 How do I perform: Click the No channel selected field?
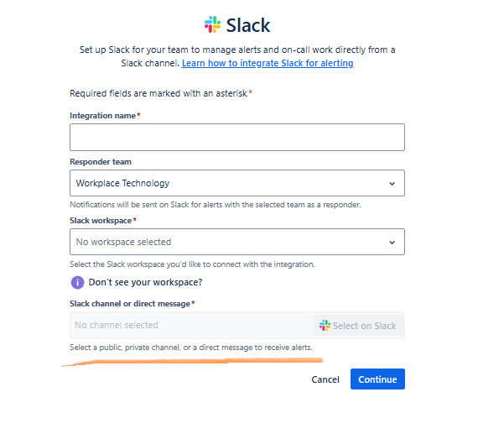pyautogui.click(x=191, y=325)
